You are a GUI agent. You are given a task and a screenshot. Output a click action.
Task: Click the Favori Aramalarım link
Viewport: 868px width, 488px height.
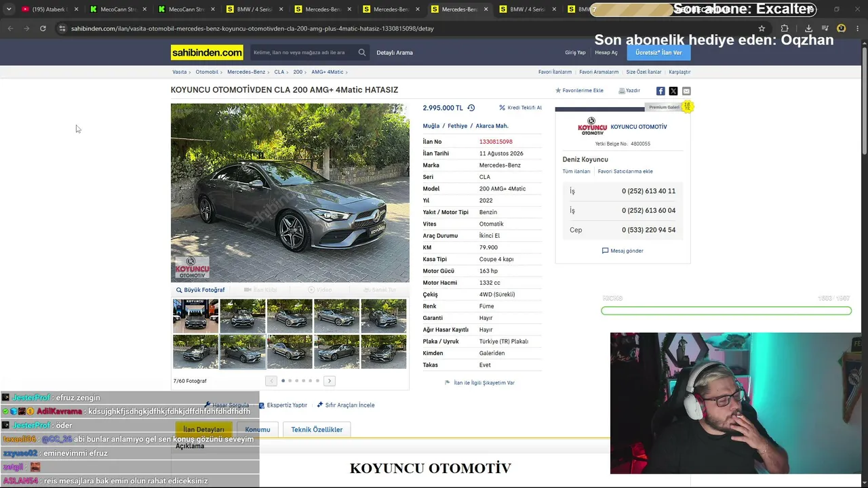pos(599,72)
